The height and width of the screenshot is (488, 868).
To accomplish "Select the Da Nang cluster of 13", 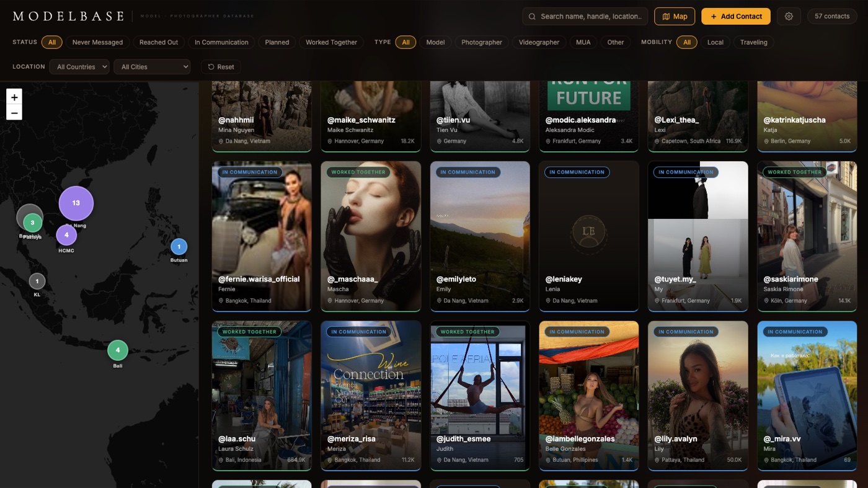I will [x=76, y=203].
